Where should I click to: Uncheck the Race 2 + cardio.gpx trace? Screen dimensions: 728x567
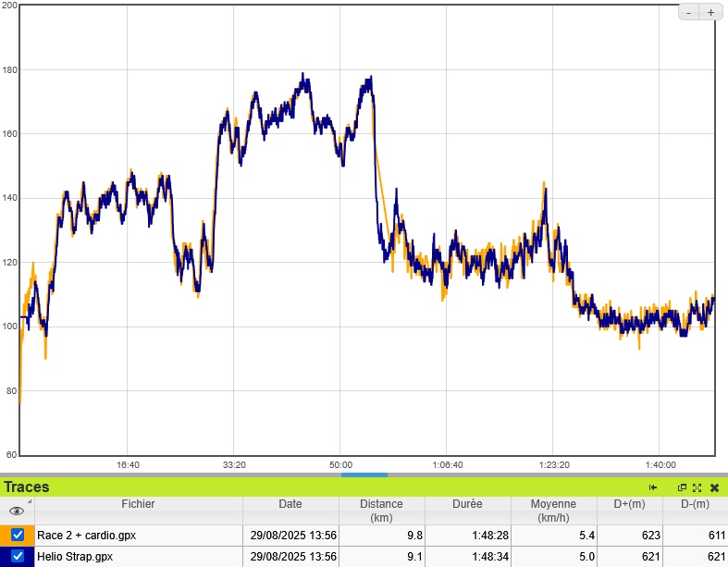[x=18, y=535]
